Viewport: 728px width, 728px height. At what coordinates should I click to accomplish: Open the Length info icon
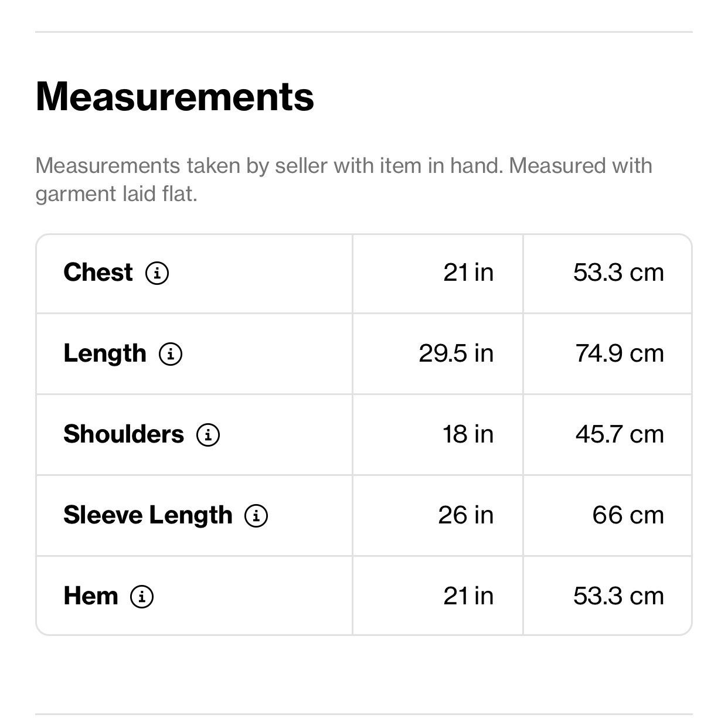pyautogui.click(x=171, y=354)
